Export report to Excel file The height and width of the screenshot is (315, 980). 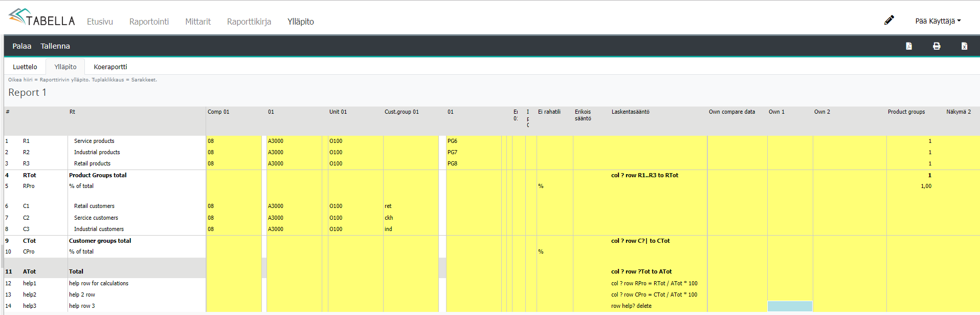tap(964, 46)
